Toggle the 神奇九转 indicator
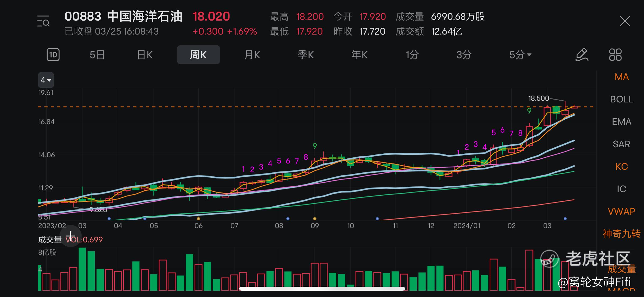The width and height of the screenshot is (644, 297). pyautogui.click(x=622, y=234)
